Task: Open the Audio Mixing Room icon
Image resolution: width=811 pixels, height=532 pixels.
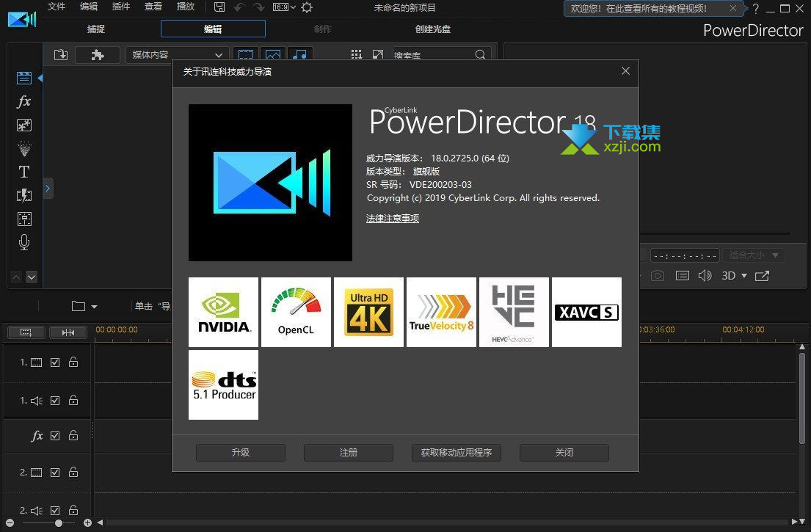Action: (x=23, y=219)
